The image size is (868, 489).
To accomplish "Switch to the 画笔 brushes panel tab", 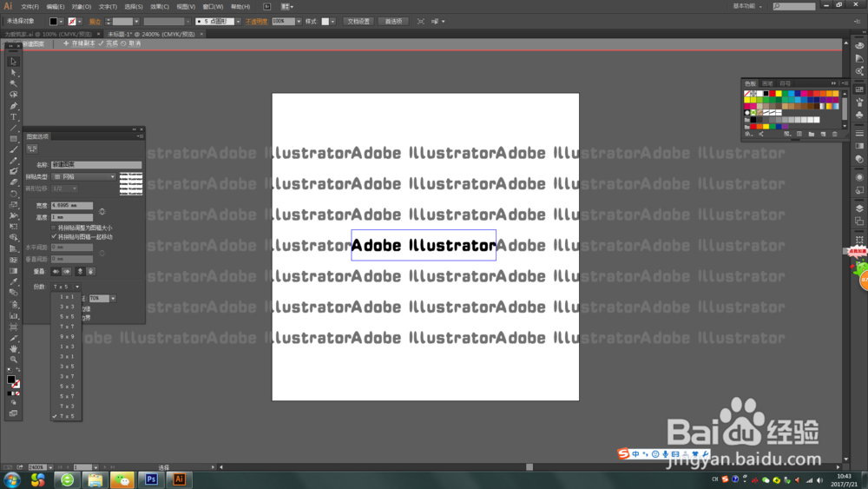I will [x=767, y=83].
